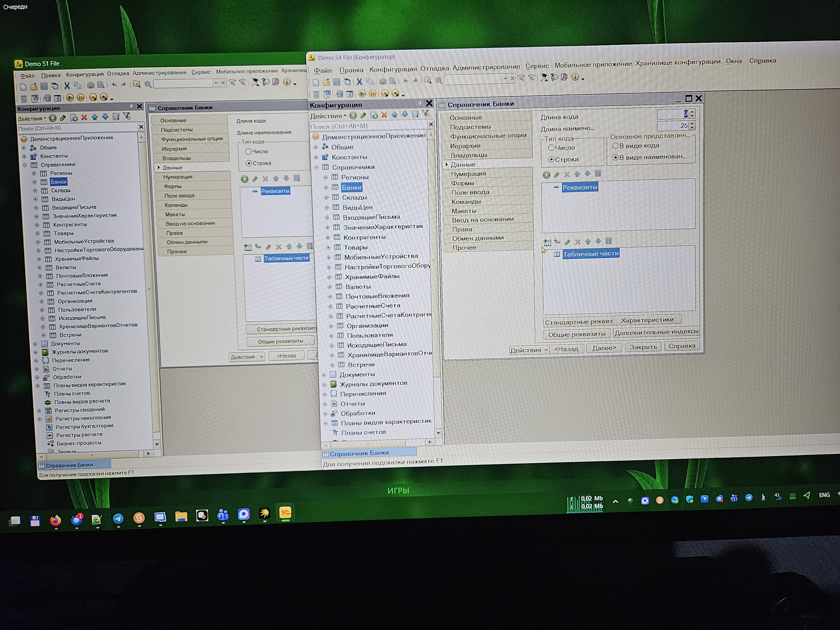Click the filter funnel icon in Demo 51 Конфигурация panel
Image resolution: width=840 pixels, height=630 pixels.
127,116
